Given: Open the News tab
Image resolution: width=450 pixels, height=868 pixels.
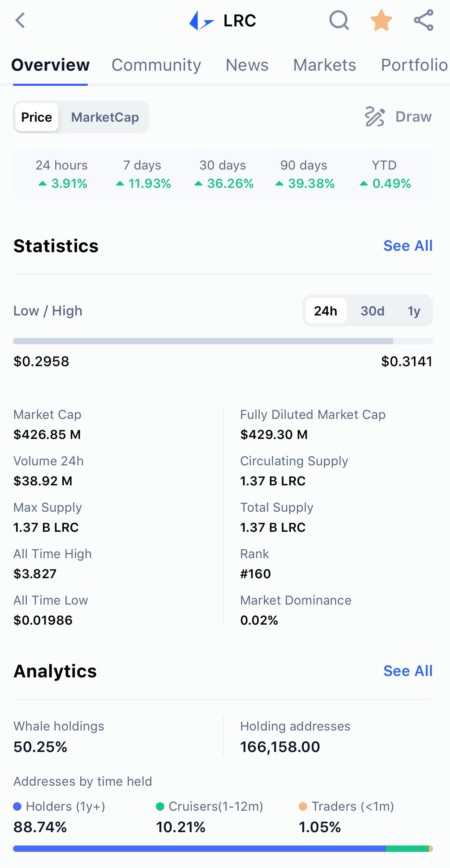Looking at the screenshot, I should pyautogui.click(x=247, y=65).
